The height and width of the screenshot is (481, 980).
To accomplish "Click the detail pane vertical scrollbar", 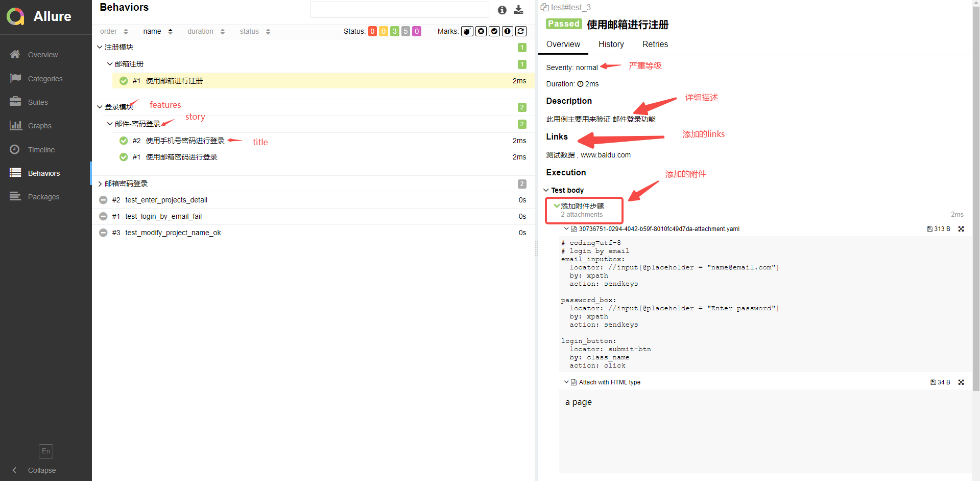I will [x=976, y=199].
